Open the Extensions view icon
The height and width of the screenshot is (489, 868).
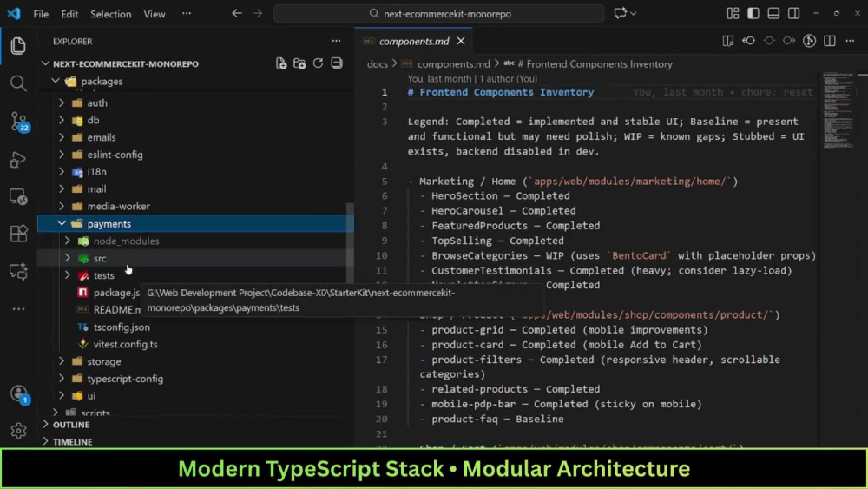(x=18, y=233)
